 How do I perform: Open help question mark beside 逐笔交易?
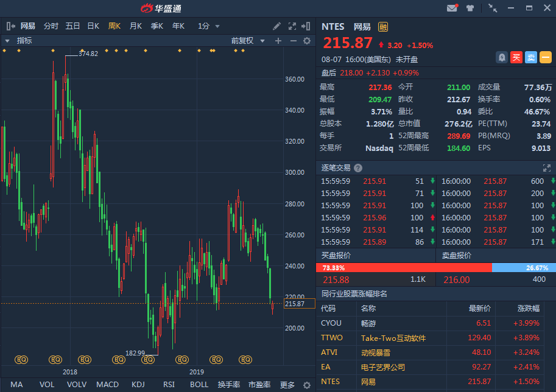pos(358,168)
